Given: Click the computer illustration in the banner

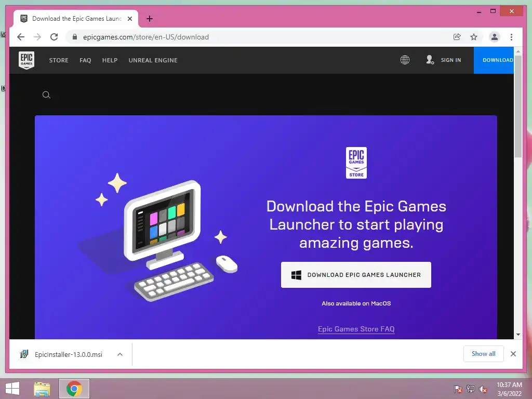Looking at the screenshot, I should pos(158,237).
